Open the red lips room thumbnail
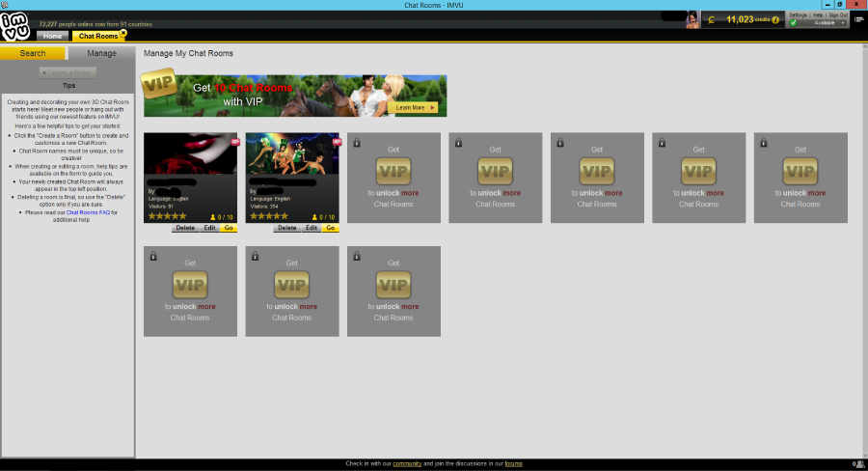The width and height of the screenshot is (868, 471). point(190,153)
